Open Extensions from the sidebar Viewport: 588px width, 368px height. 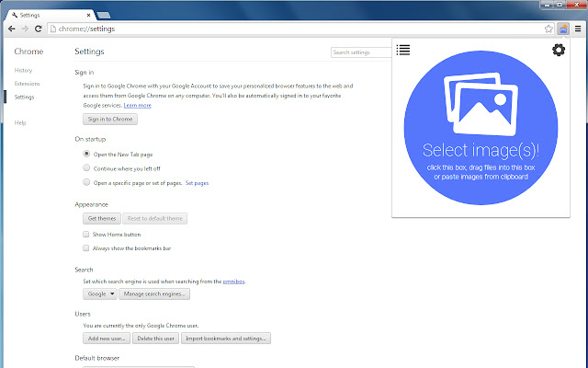27,84
